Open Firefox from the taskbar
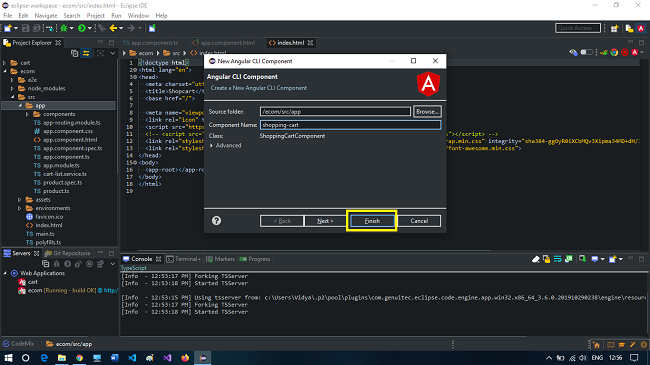The image size is (650, 365). (x=185, y=358)
